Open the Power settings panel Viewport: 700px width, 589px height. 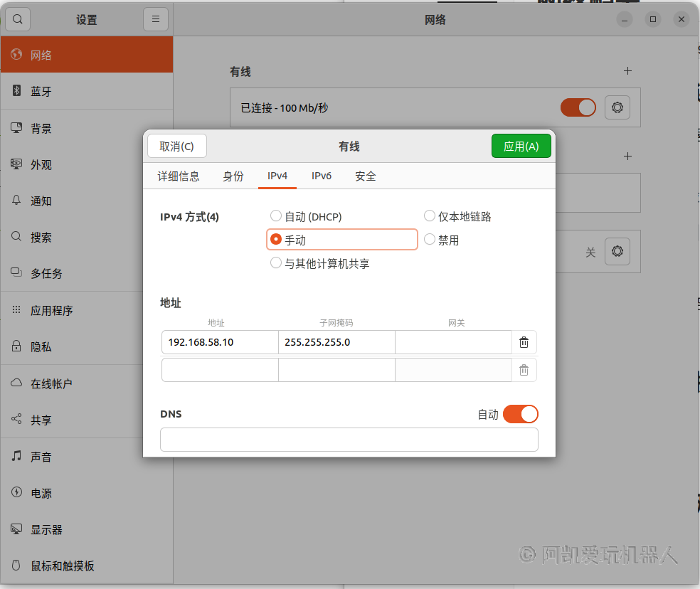tap(41, 493)
